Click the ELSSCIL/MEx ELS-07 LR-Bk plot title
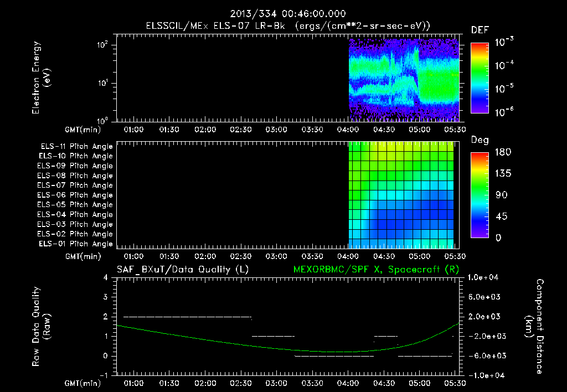Image resolution: width=567 pixels, height=392 pixels. pyautogui.click(x=288, y=26)
